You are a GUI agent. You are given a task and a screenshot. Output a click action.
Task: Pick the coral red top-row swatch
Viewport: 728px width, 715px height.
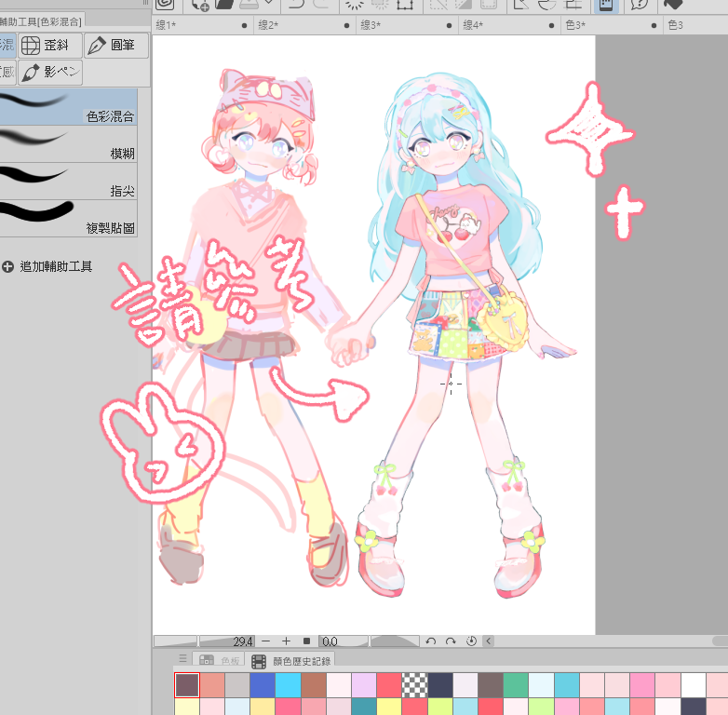[x=389, y=685]
